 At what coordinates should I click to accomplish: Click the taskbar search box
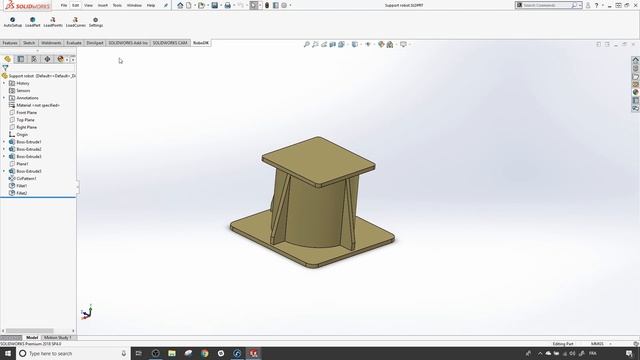[x=73, y=353]
